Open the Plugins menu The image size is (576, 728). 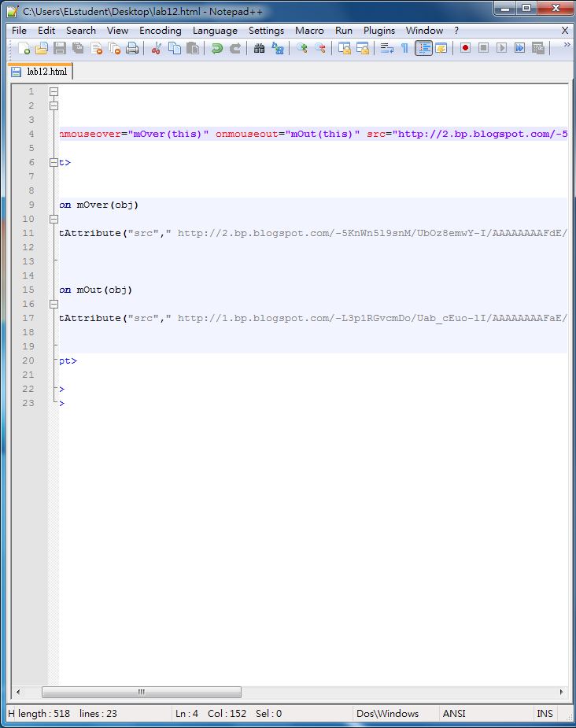click(378, 31)
